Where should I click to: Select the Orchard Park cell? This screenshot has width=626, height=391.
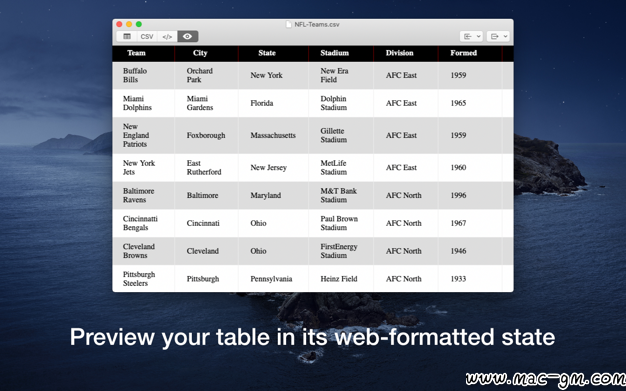(x=206, y=75)
